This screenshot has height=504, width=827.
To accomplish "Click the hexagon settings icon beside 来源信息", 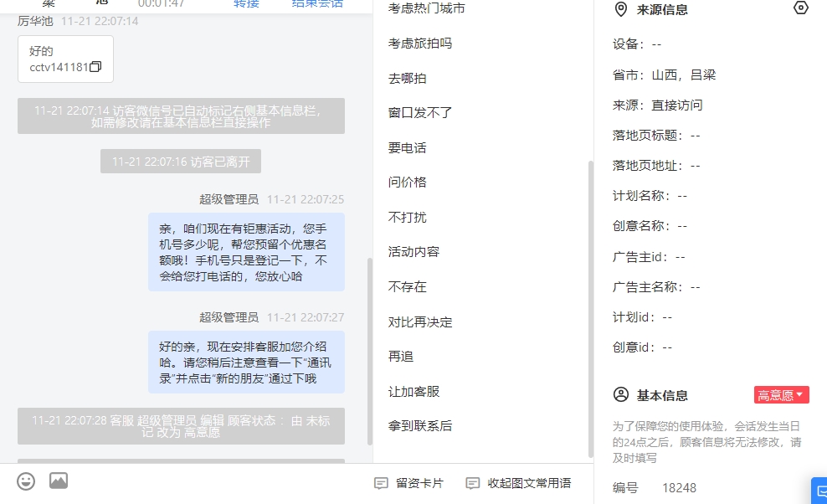I will pos(800,8).
